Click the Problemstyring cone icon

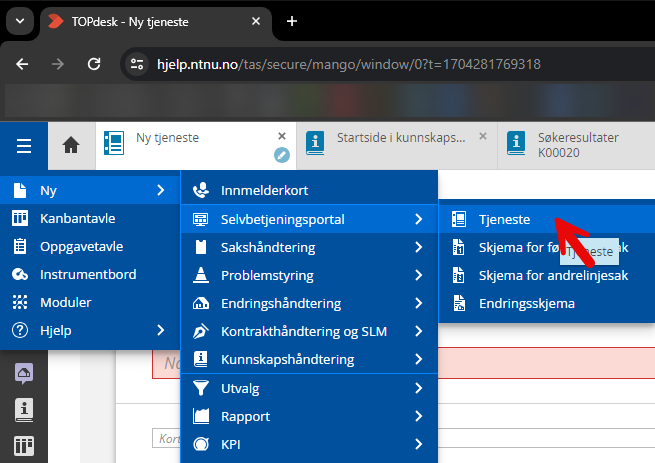coord(201,275)
